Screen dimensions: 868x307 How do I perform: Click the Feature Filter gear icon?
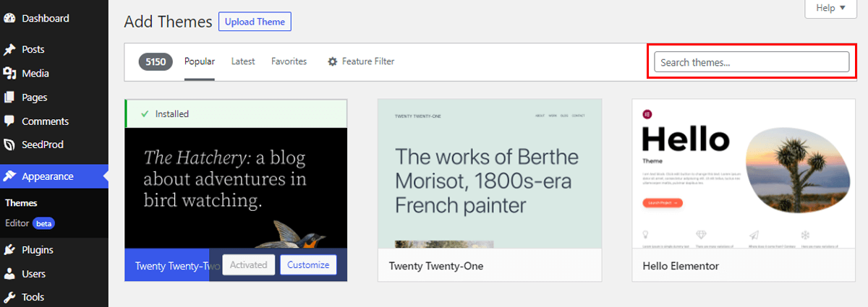pos(333,62)
